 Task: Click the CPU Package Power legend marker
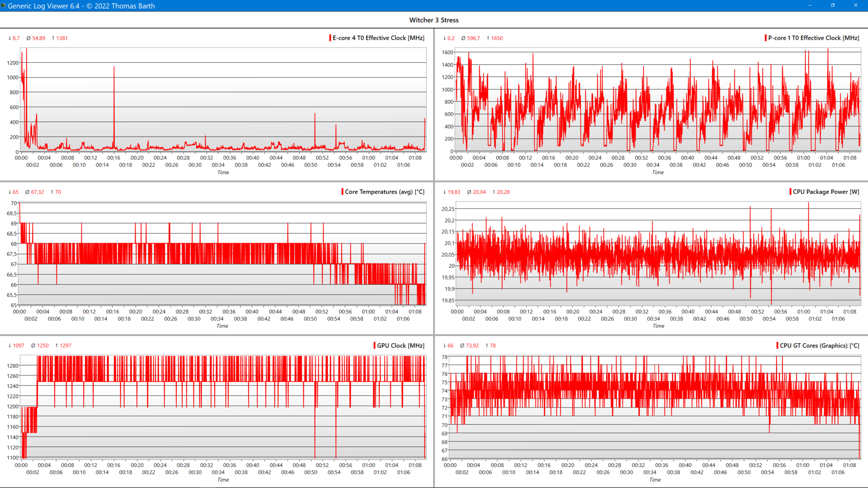[x=790, y=192]
